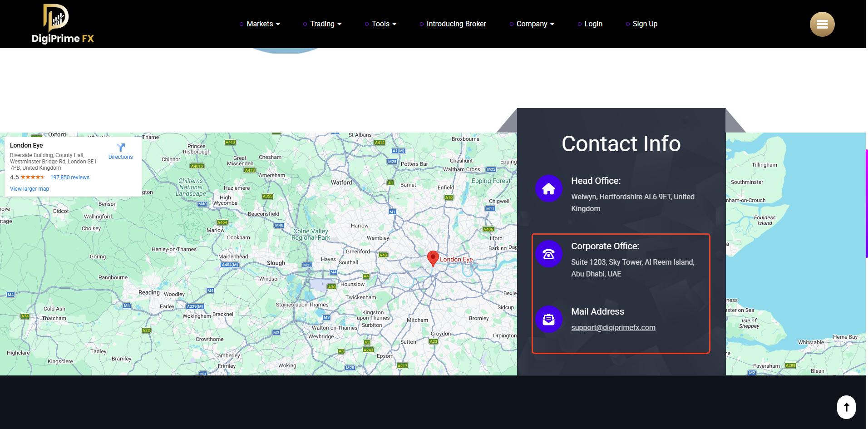Image resolution: width=868 pixels, height=429 pixels.
Task: Click the Henley-on-Thames map label
Action: click(174, 249)
